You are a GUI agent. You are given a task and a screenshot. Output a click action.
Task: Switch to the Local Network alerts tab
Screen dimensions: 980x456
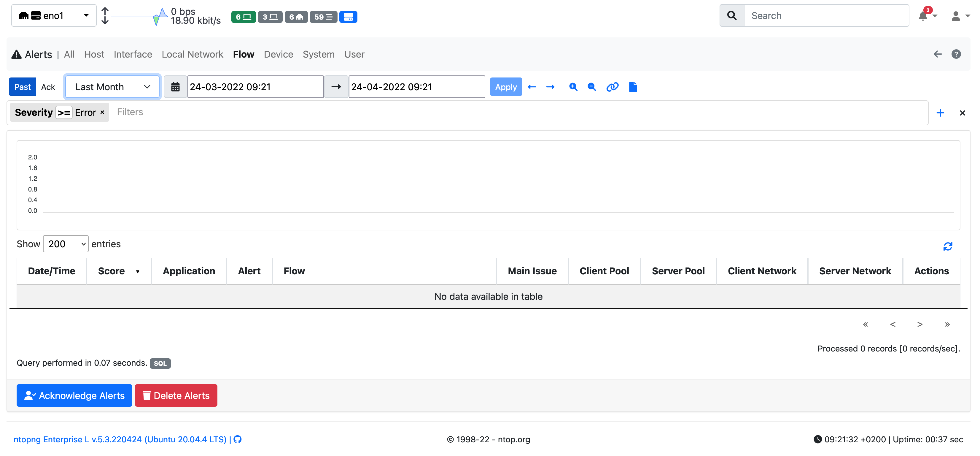[x=192, y=54]
